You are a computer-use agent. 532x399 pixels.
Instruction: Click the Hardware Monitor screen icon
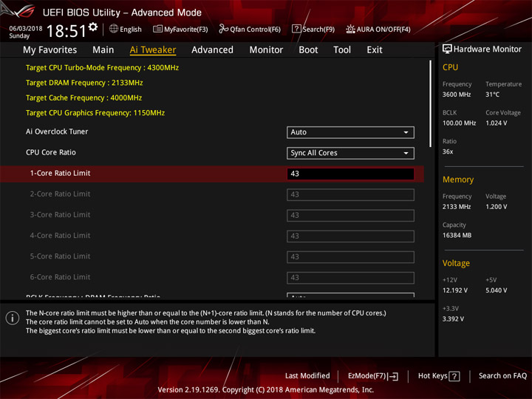447,50
